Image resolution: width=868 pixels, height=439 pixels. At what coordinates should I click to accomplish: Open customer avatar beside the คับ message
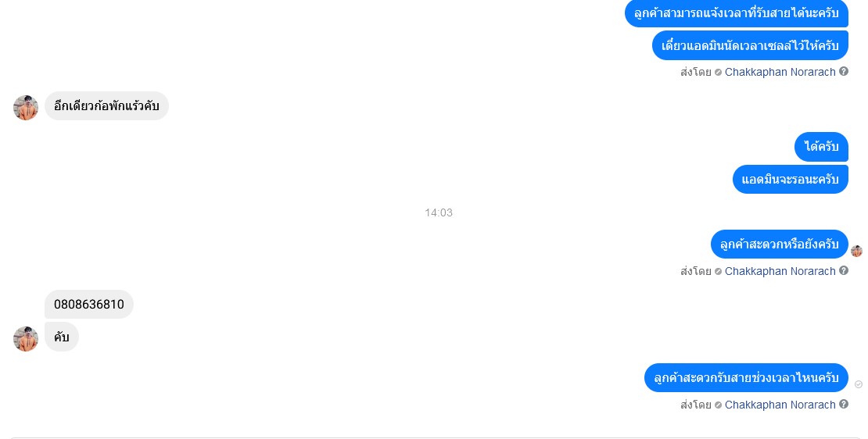click(26, 339)
